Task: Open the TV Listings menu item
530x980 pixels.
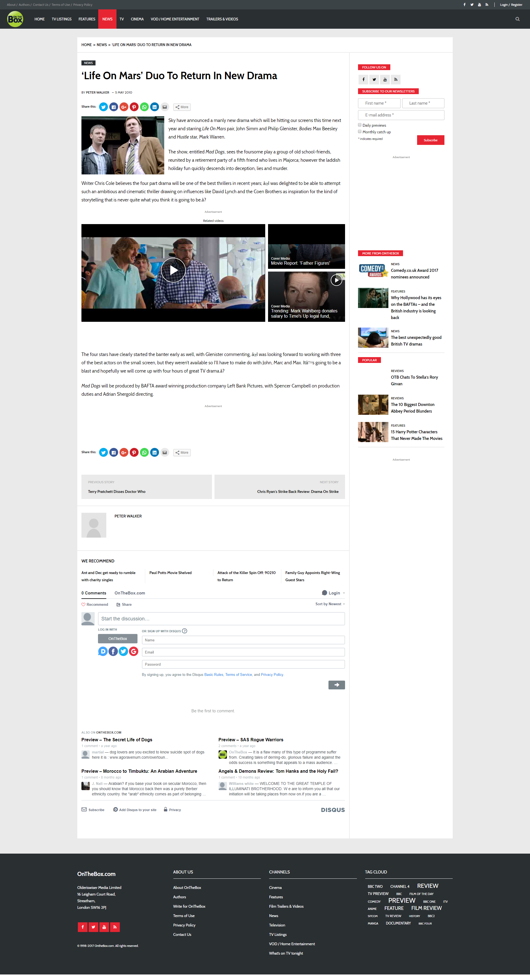Action: pyautogui.click(x=61, y=19)
